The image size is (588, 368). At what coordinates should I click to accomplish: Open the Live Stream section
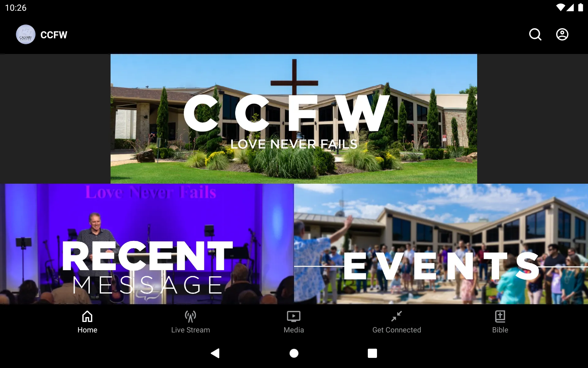[190, 321]
